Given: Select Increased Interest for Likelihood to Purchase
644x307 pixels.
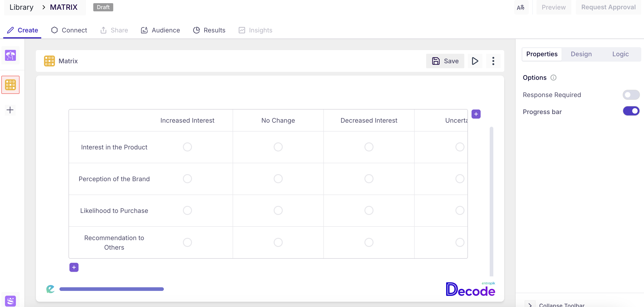Looking at the screenshot, I should [x=187, y=210].
